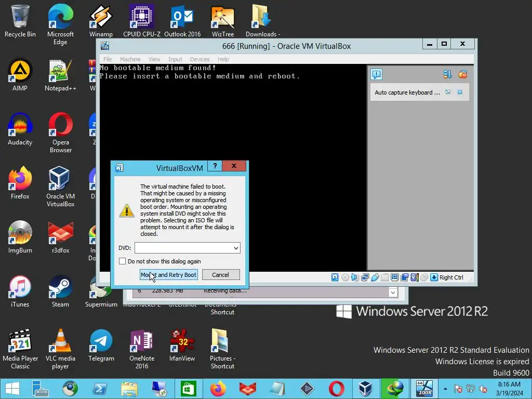Screen dimensions: 532x399
Task: Click the hard disk activity indicator icon
Action: 335,277
